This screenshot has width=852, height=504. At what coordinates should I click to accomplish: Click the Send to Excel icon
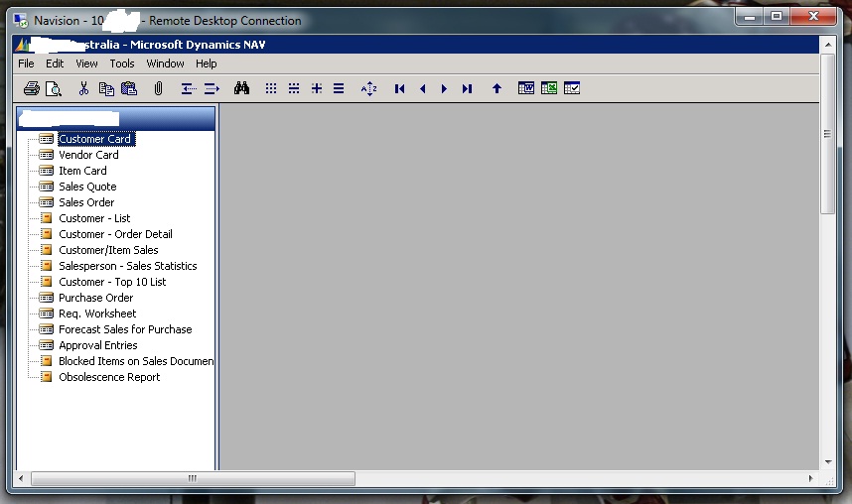[x=549, y=88]
